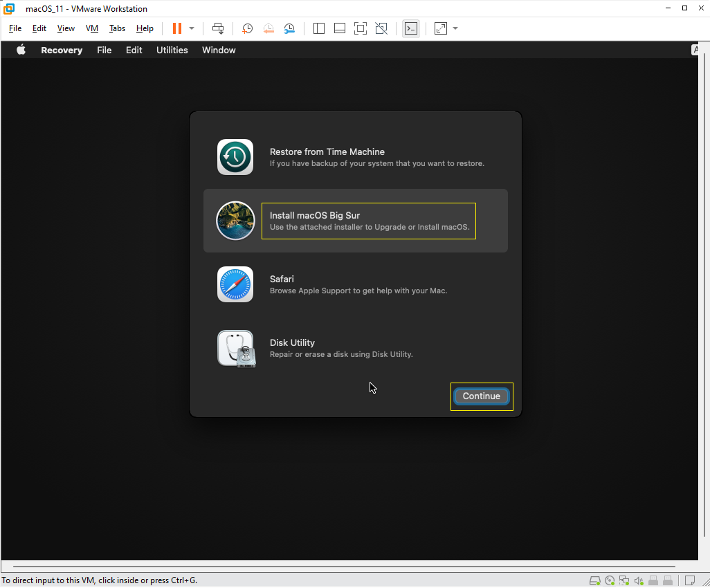Toggle the thumbnail bar view
Viewport: 710px width, 588px height.
click(340, 28)
